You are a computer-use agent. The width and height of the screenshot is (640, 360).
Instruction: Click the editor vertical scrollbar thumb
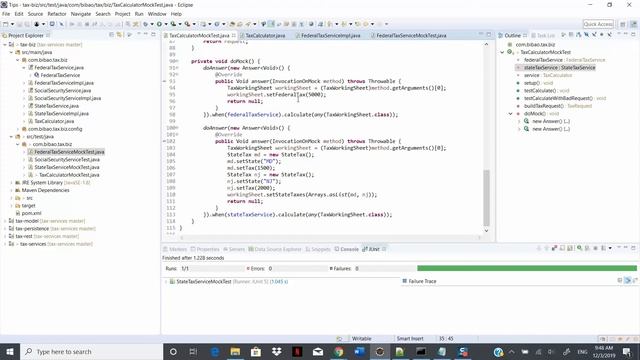486,198
